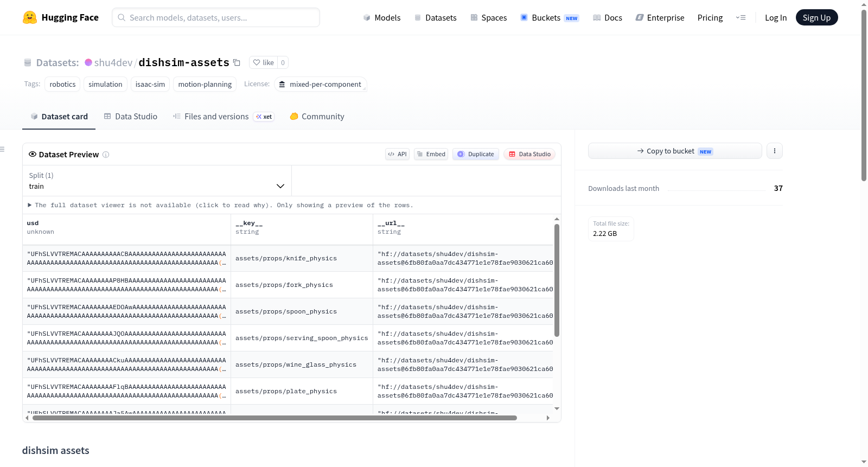Click the preview table horizontal scrollbar
Screen dimensions: 868x467
tap(275, 418)
